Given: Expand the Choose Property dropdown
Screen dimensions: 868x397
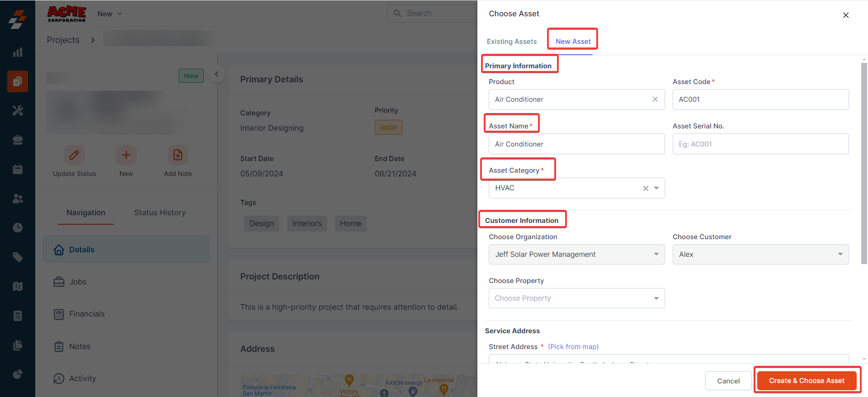Looking at the screenshot, I should pyautogui.click(x=576, y=298).
